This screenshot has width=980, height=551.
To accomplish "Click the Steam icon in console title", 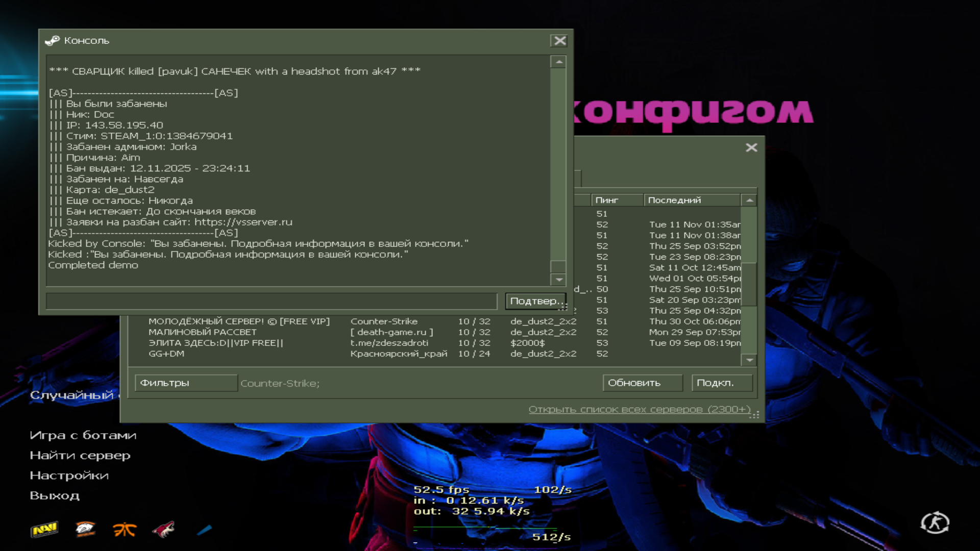I will [53, 41].
